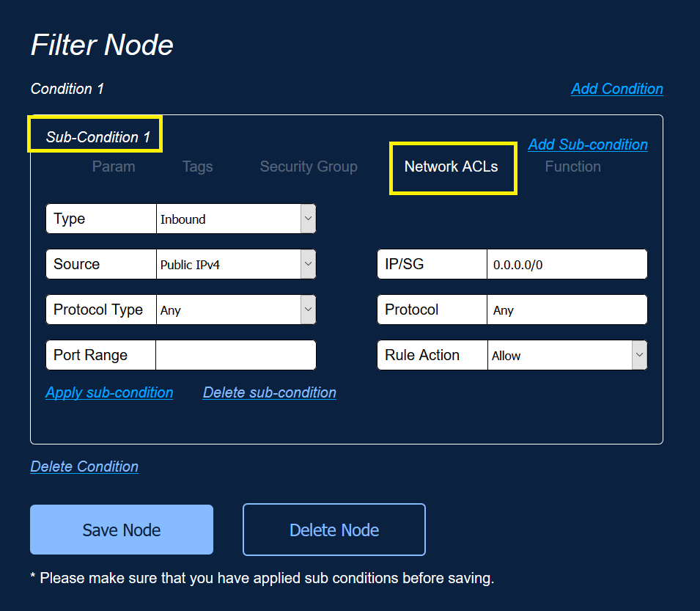This screenshot has height=611, width=700.
Task: Switch to the Security Group tab
Action: click(309, 167)
